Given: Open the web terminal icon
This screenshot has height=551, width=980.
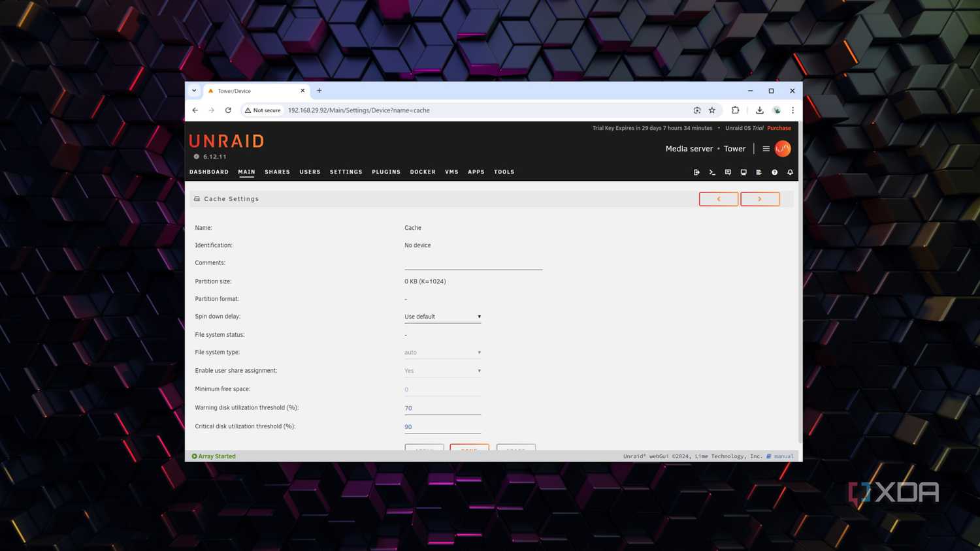Looking at the screenshot, I should [712, 172].
